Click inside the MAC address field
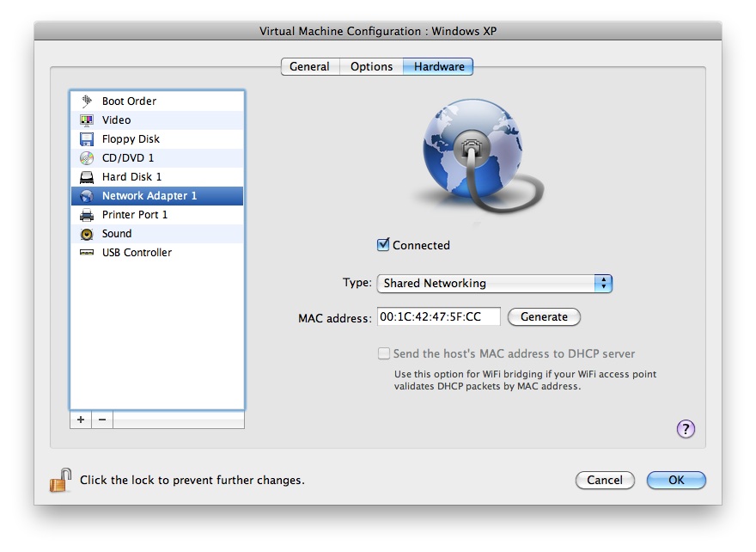The width and height of the screenshot is (756, 552). (x=439, y=316)
